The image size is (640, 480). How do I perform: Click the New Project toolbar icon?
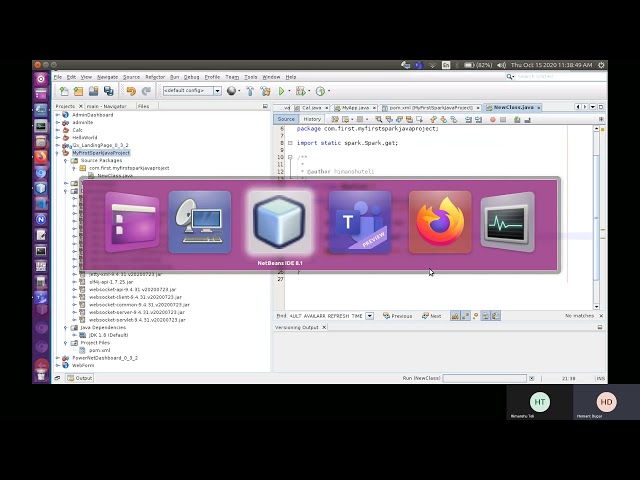point(77,91)
